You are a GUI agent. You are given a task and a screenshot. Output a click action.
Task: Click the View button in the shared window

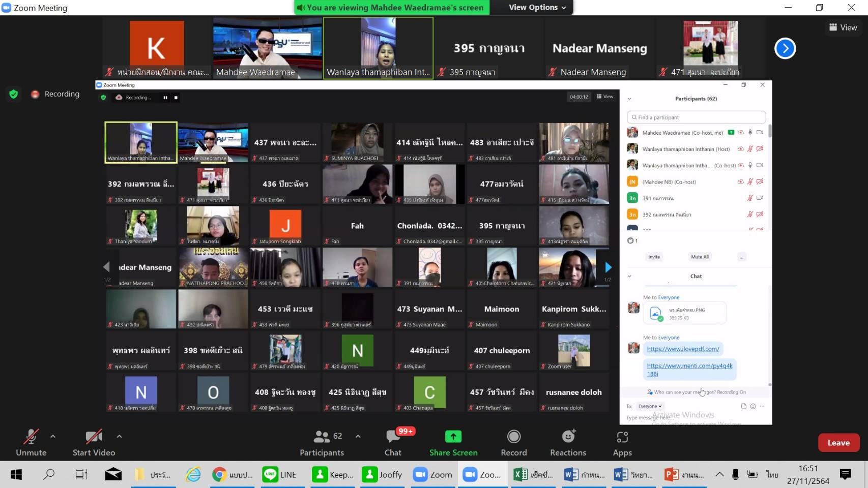coord(605,97)
